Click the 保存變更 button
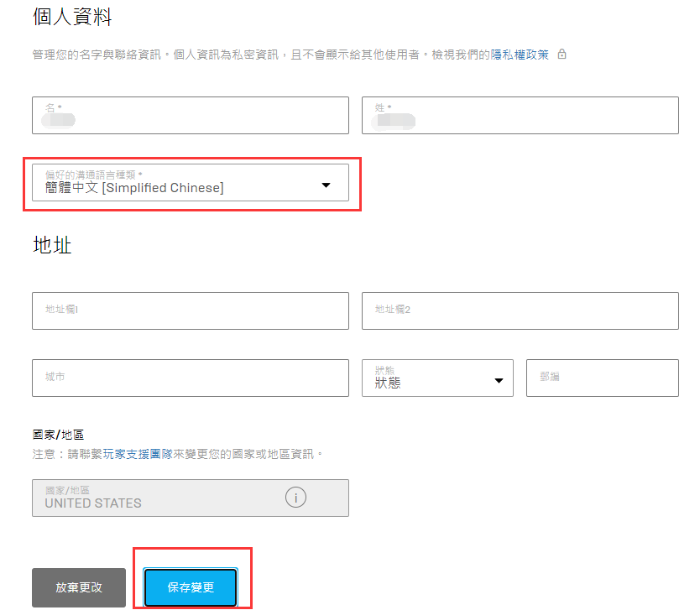The width and height of the screenshot is (700, 610). (191, 587)
